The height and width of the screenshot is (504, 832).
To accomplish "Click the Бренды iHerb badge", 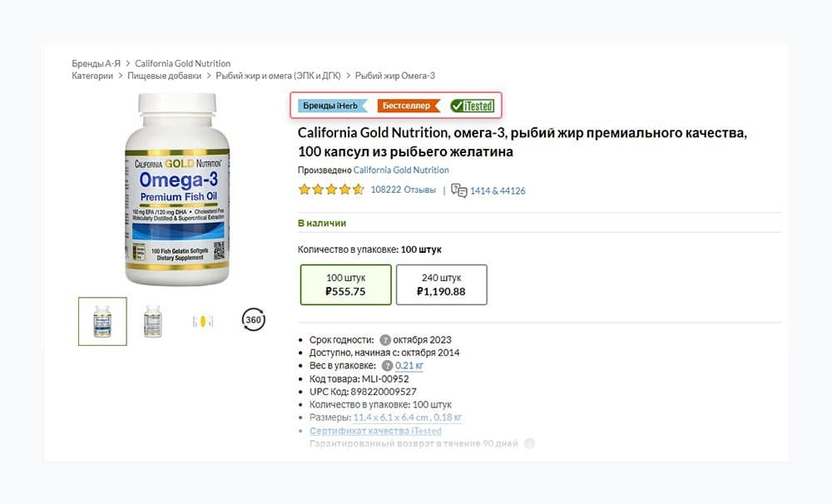I will coord(333,106).
